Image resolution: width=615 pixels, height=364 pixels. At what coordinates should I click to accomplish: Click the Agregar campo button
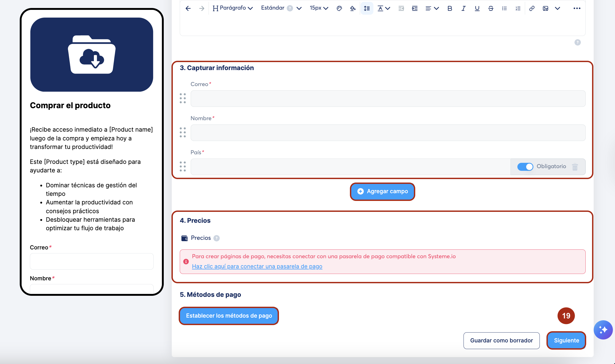(382, 191)
